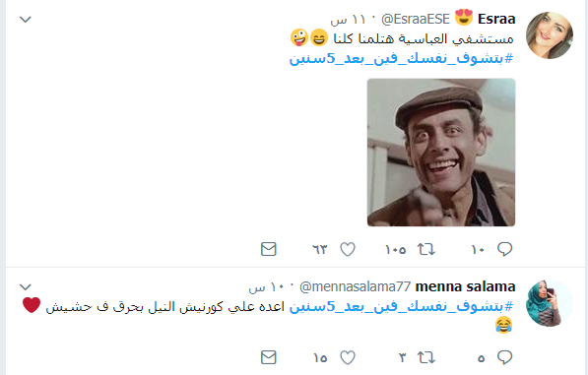Send Esraa's tweet via direct message
Image resolution: width=588 pixels, height=375 pixels.
[x=269, y=249]
